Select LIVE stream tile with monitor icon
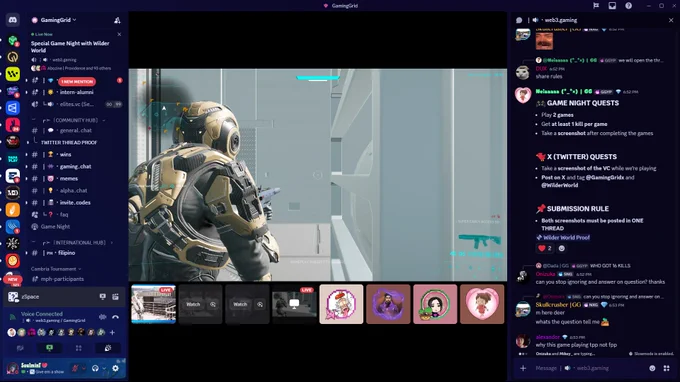680x382 pixels. (x=294, y=304)
